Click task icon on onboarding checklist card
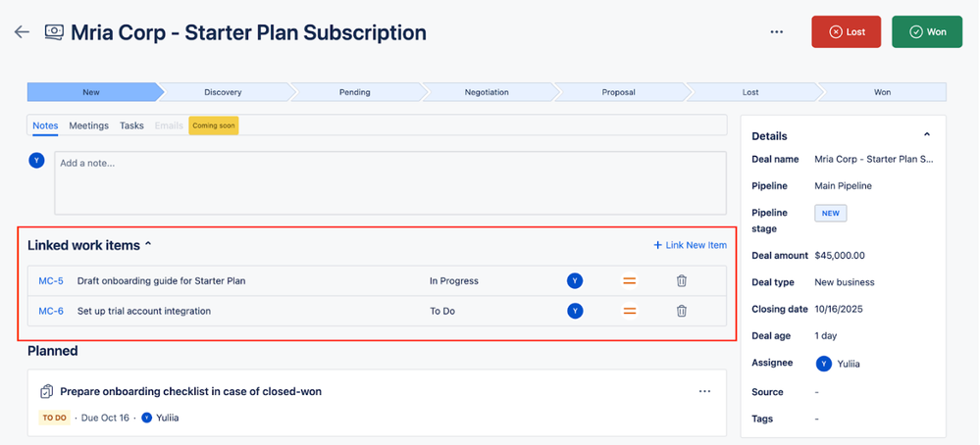 click(46, 391)
